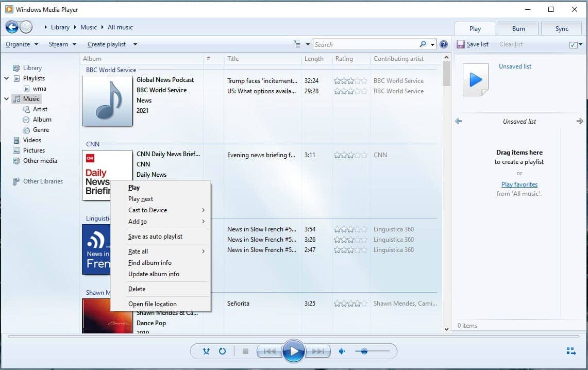This screenshot has height=370, width=588.
Task: Open the Stream dropdown menu
Action: (63, 44)
